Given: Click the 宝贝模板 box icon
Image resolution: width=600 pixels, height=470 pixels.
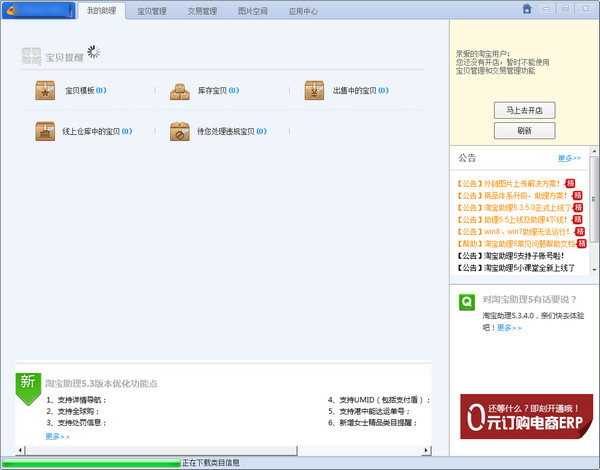Looking at the screenshot, I should (x=45, y=91).
